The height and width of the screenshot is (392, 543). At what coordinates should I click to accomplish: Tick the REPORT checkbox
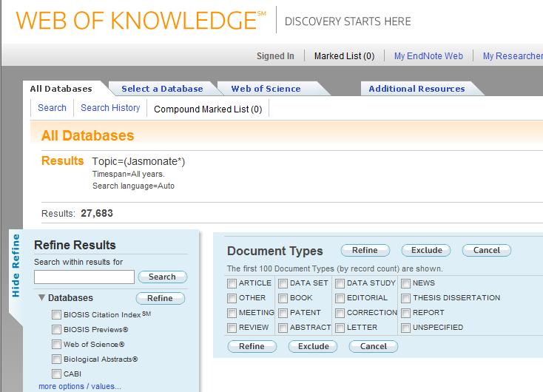(x=405, y=313)
